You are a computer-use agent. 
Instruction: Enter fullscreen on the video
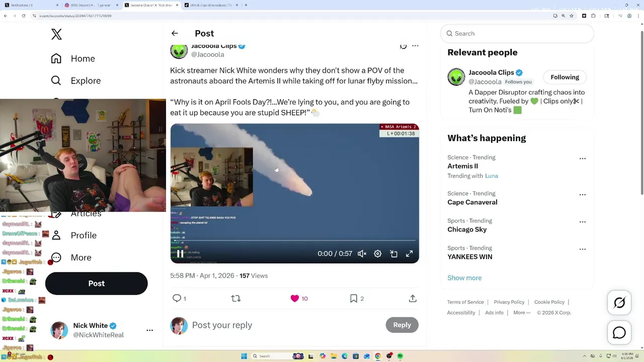click(x=410, y=254)
